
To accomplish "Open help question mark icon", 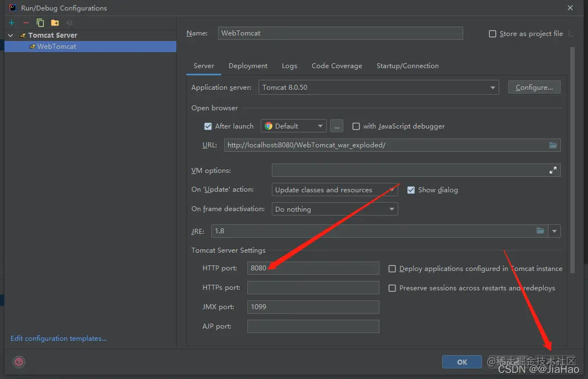I will tap(19, 362).
